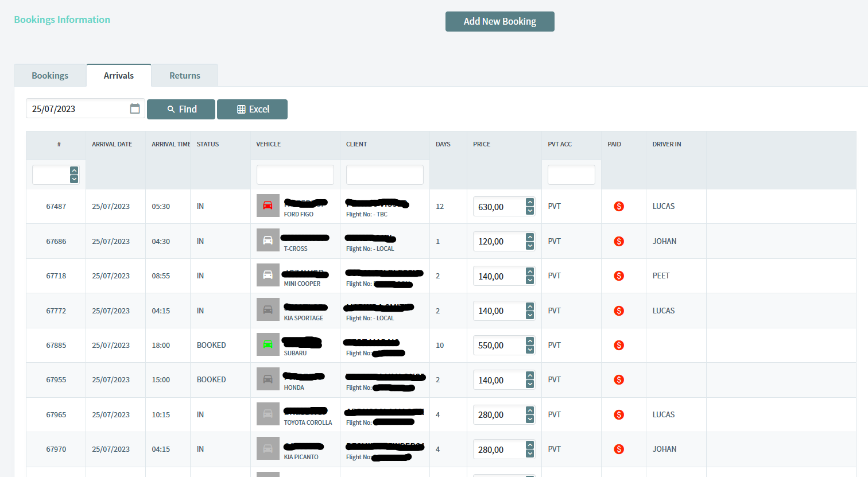Increase the price for booking 67686

530,237
